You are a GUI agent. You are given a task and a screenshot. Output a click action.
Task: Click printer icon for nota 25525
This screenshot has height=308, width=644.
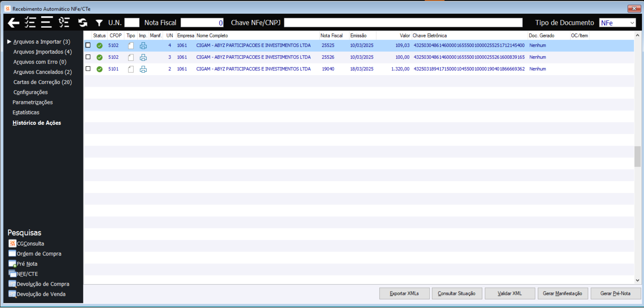(x=143, y=45)
